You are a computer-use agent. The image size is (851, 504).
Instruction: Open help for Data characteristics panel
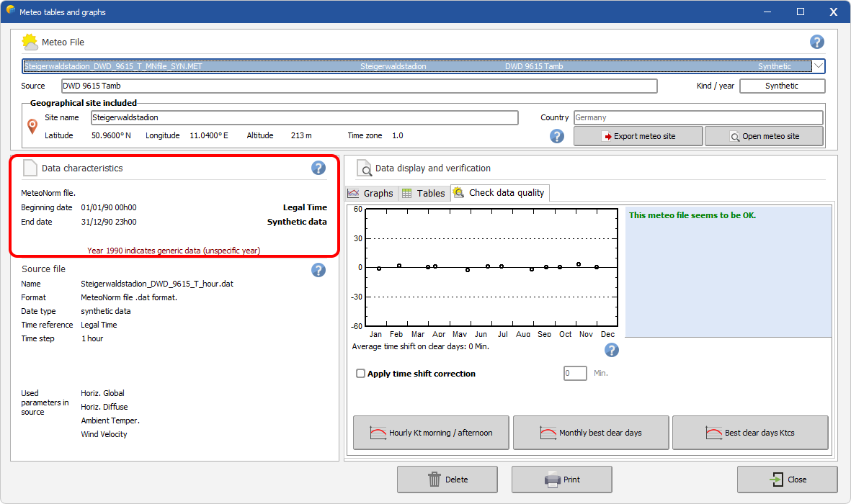(x=318, y=168)
